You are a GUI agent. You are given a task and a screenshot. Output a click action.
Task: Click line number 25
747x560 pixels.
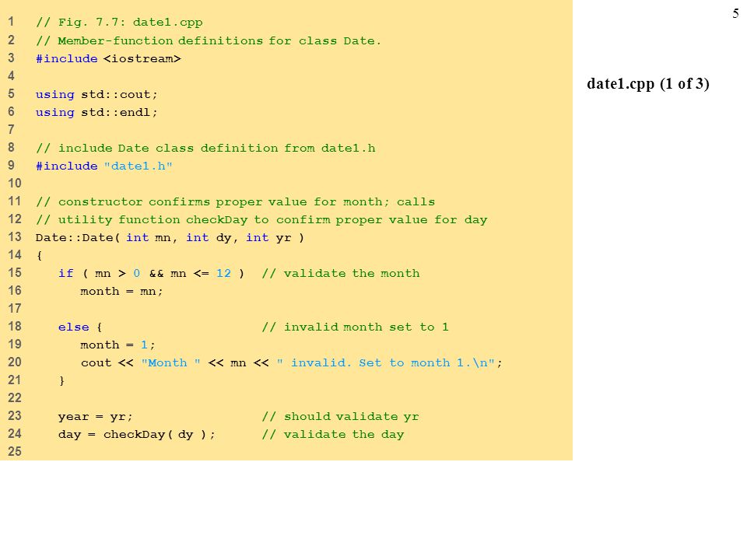(15, 451)
